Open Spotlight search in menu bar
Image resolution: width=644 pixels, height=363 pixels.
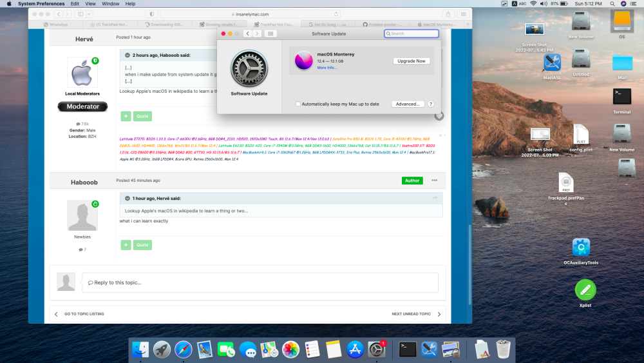(x=612, y=4)
